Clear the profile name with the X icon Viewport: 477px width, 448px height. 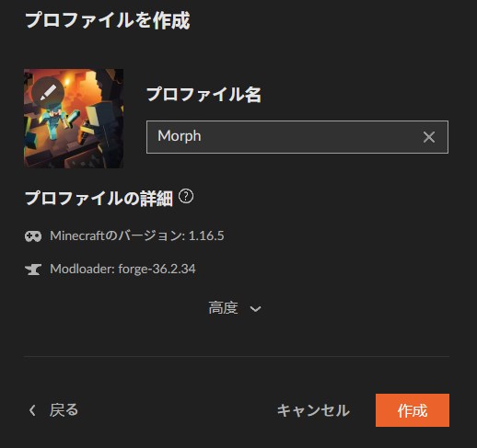(429, 137)
